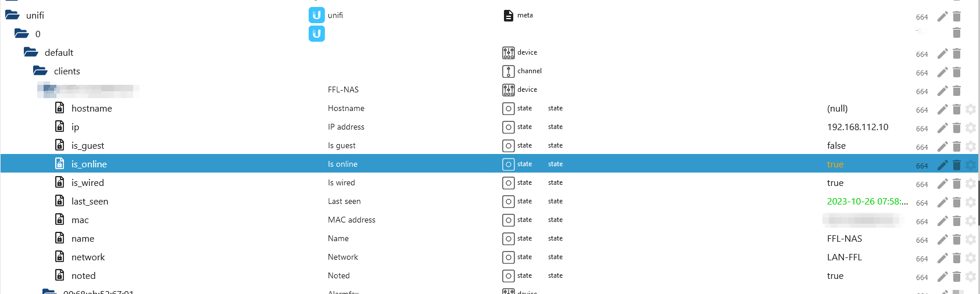Click the device type icon in default row
Screen dimensions: 980x294
click(509, 52)
